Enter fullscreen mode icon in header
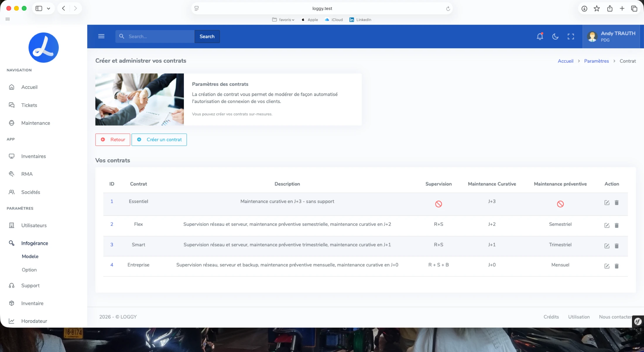 click(571, 36)
